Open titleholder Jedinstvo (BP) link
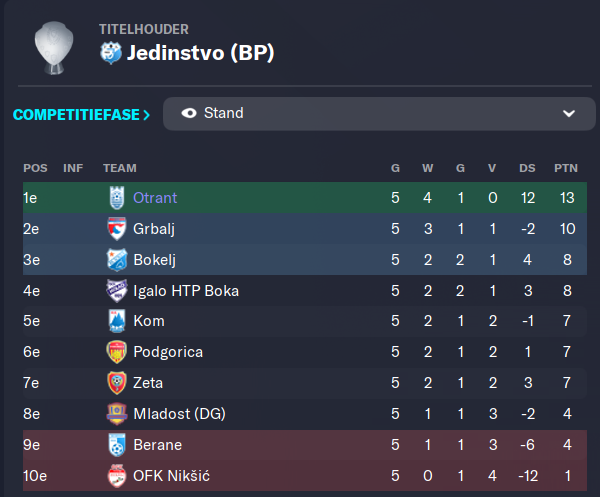 [201, 53]
